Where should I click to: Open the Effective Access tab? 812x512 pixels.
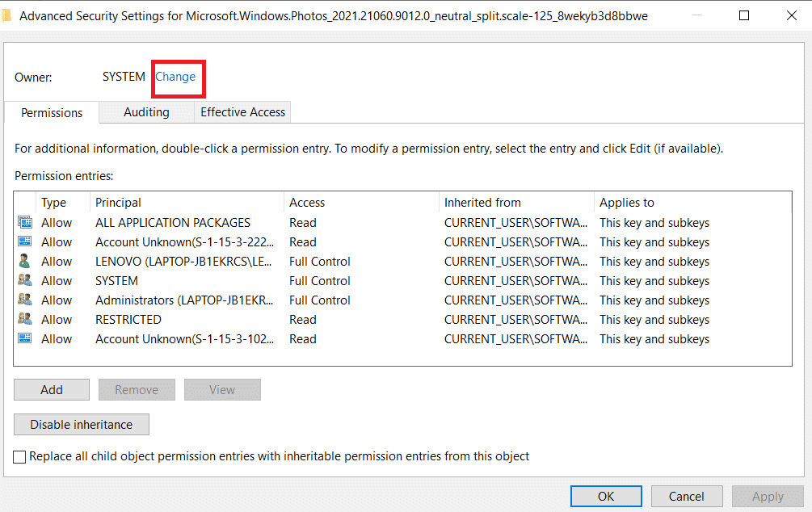(x=242, y=112)
